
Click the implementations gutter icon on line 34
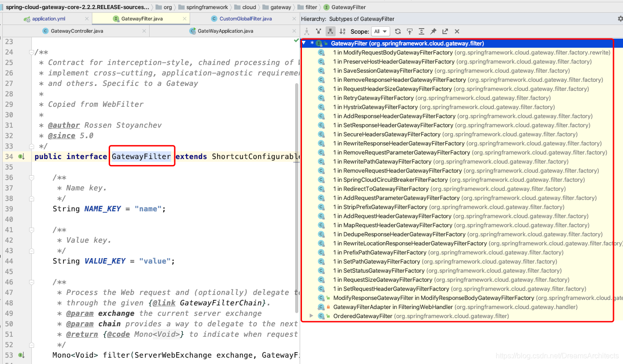pos(20,156)
